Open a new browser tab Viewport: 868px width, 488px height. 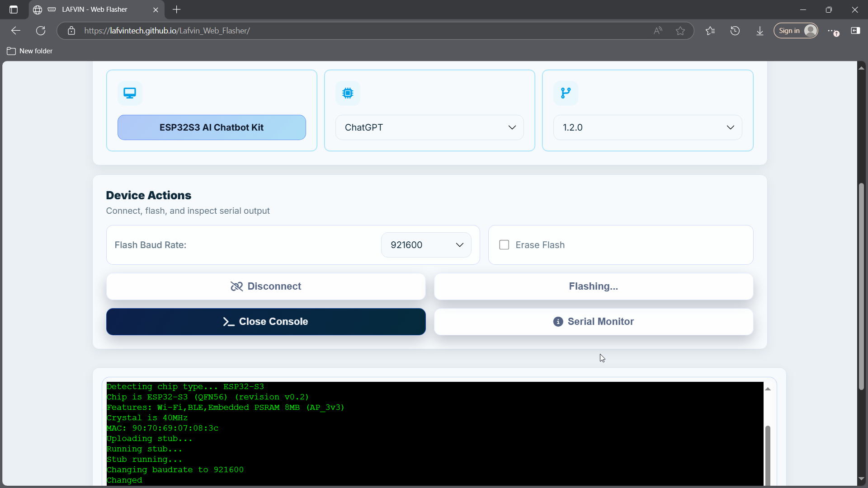point(177,9)
